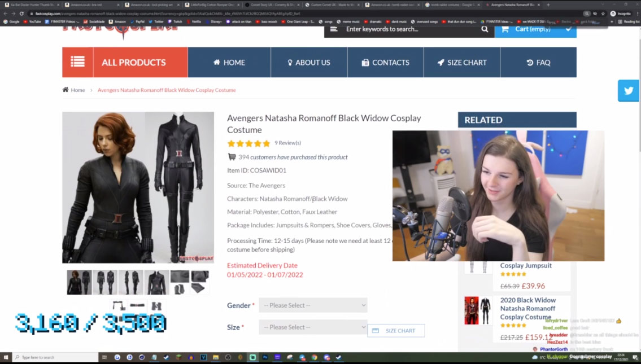Click the FASTCOSPLAY site logo
The width and height of the screenshot is (641, 364).
[x=120, y=32]
